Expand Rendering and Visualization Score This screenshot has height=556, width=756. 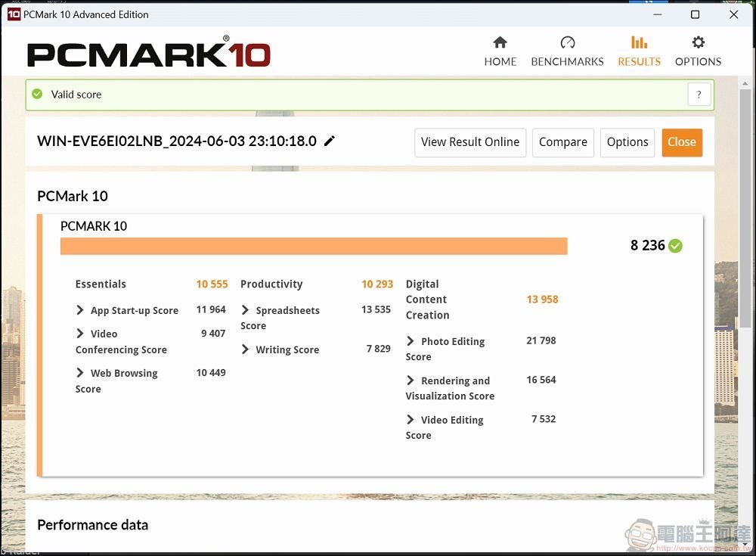[x=410, y=381]
